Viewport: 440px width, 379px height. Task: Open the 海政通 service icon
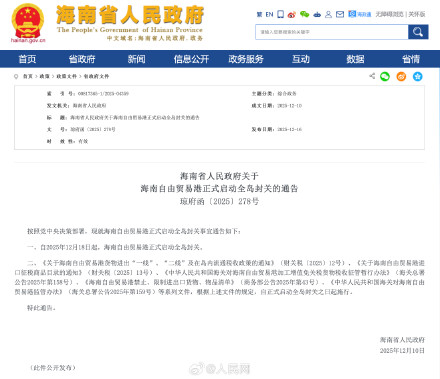(x=360, y=14)
